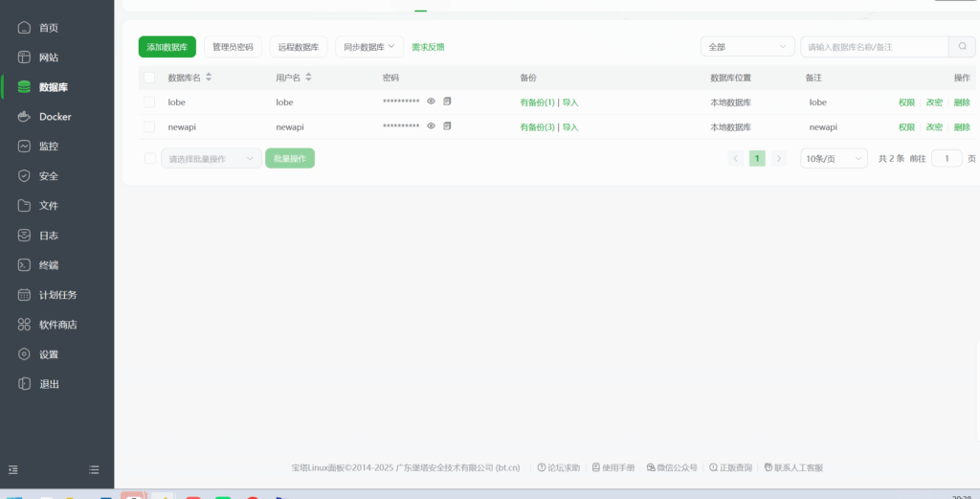Open 软件商店 app store in sidebar
Image resolution: width=980 pixels, height=499 pixels.
tap(57, 325)
